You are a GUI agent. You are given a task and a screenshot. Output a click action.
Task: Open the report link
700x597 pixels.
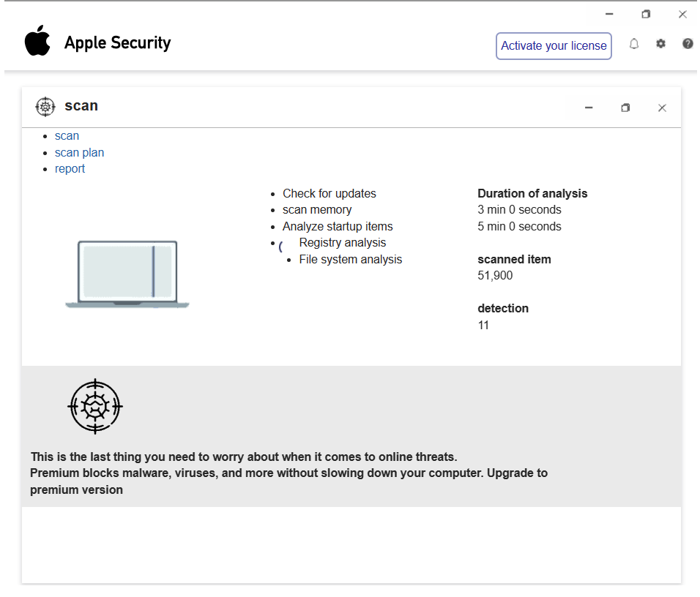(70, 169)
